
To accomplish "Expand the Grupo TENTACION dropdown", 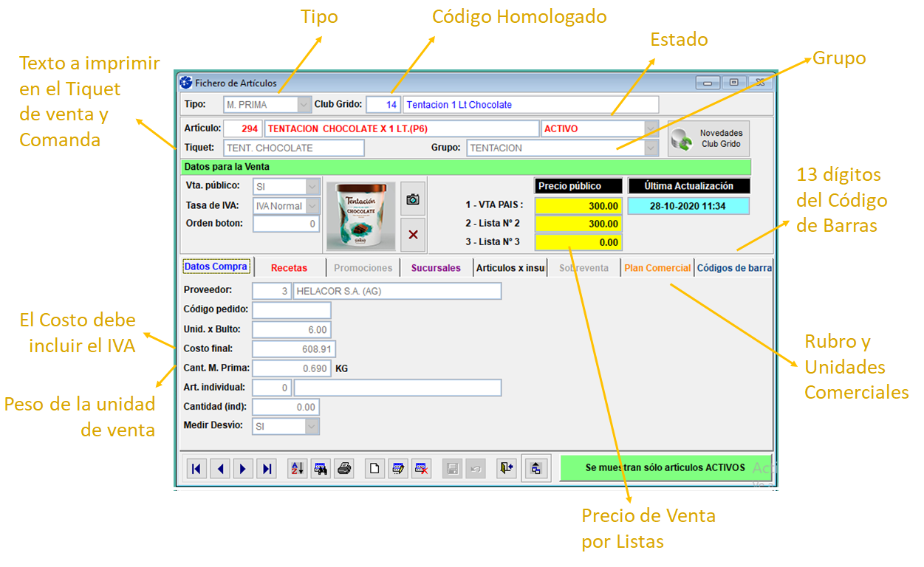I will click(x=651, y=148).
